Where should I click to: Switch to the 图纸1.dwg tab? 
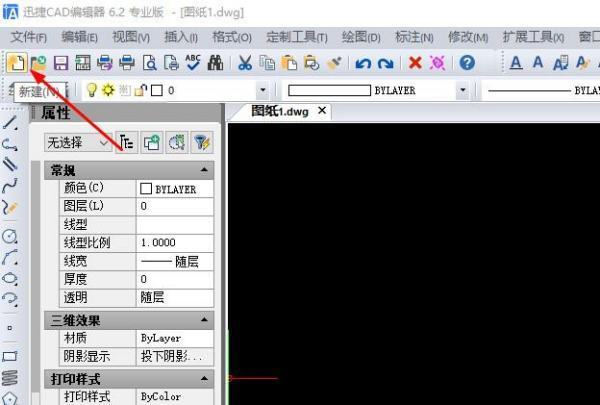(280, 111)
